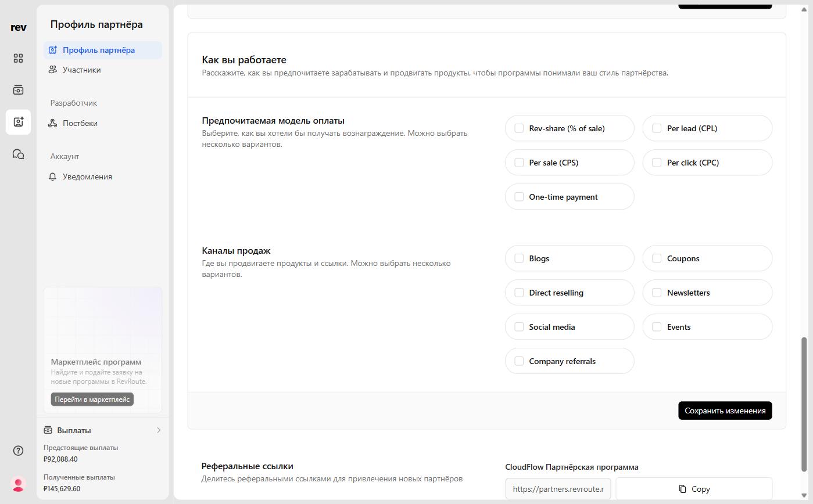The image size is (813, 504).
Task: Open the user avatar menu
Action: 19,484
